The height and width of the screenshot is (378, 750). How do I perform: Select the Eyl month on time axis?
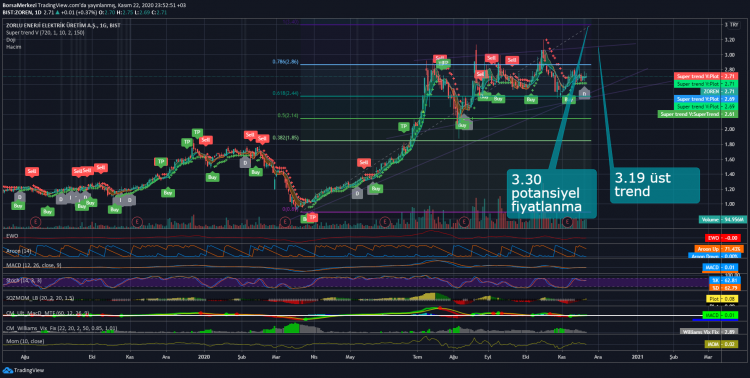[x=487, y=356]
